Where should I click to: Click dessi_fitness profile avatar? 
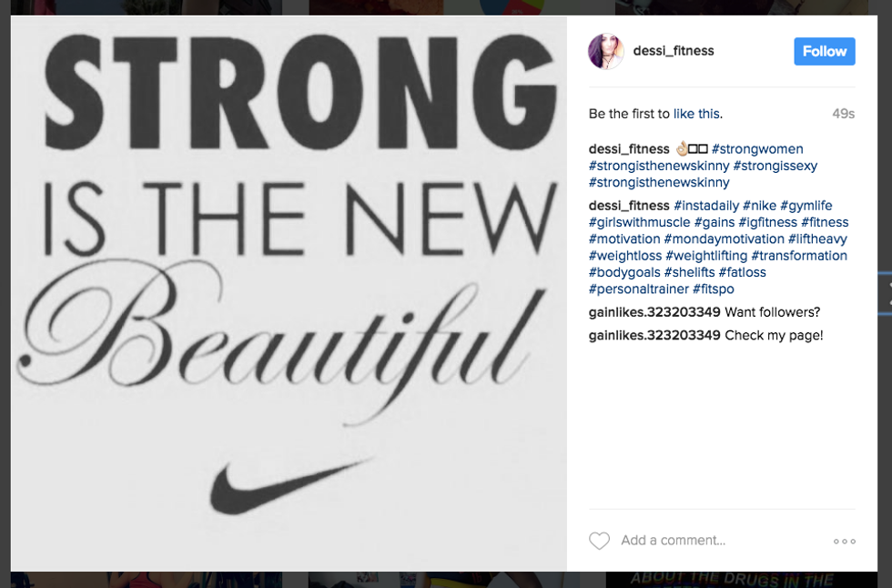[604, 51]
